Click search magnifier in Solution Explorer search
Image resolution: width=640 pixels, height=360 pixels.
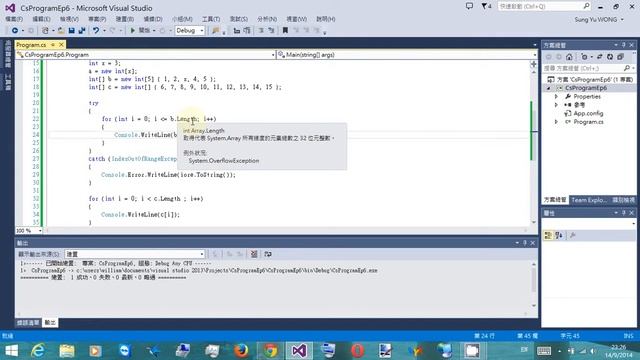click(627, 68)
